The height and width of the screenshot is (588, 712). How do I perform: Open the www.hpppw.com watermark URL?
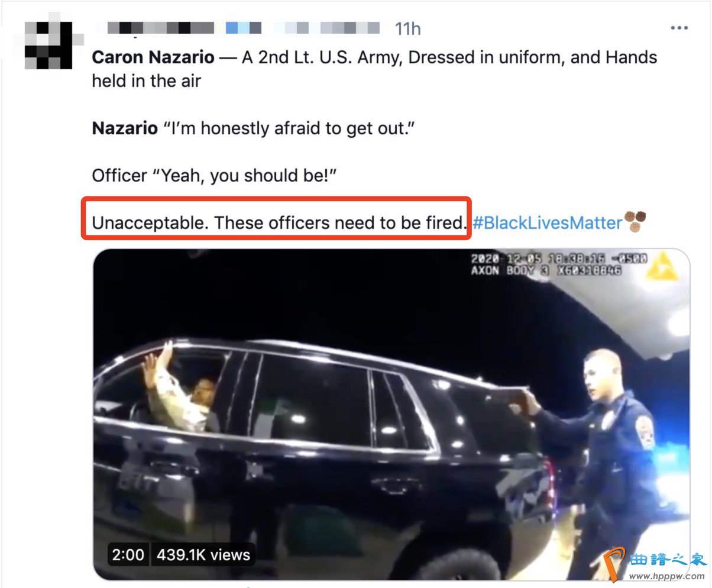[x=668, y=576]
